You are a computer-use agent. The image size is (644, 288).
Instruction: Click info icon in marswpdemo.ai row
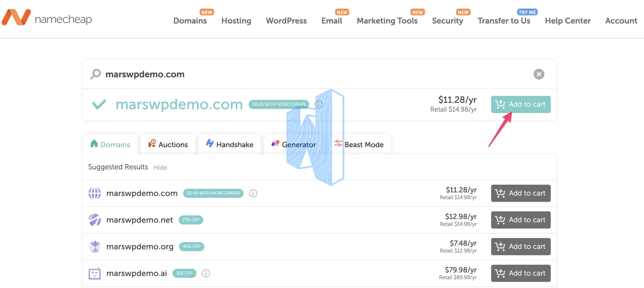tap(206, 273)
